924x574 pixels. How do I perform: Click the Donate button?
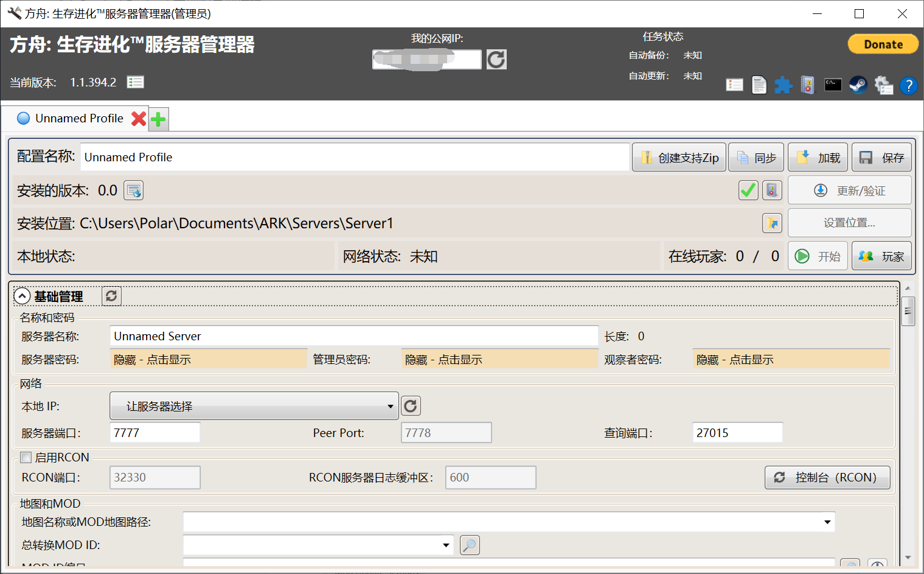click(x=883, y=44)
